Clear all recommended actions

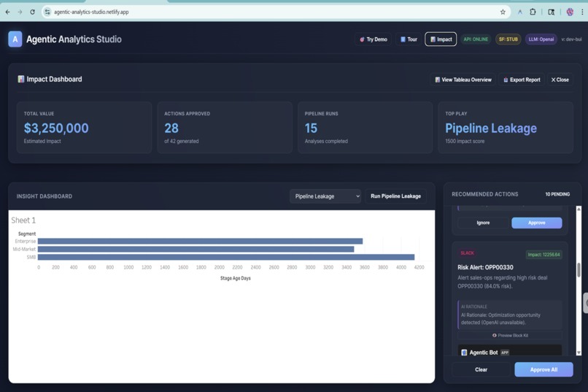coord(481,369)
